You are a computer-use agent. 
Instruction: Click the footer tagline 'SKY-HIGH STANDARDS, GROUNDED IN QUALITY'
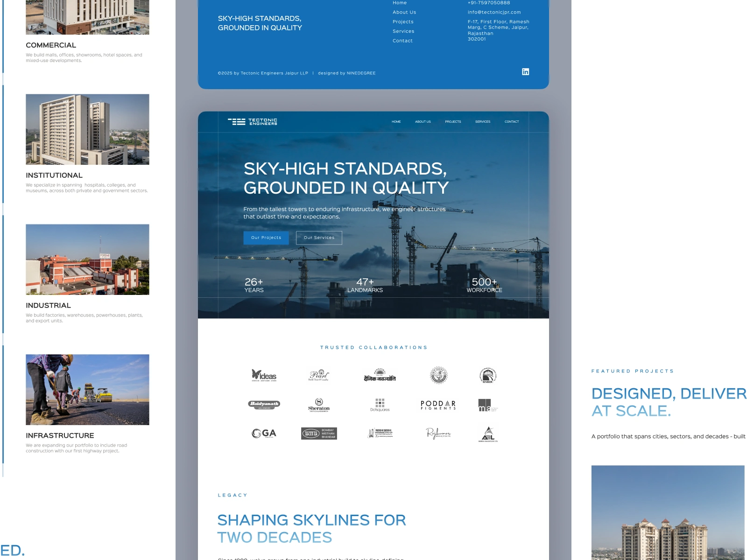point(260,23)
